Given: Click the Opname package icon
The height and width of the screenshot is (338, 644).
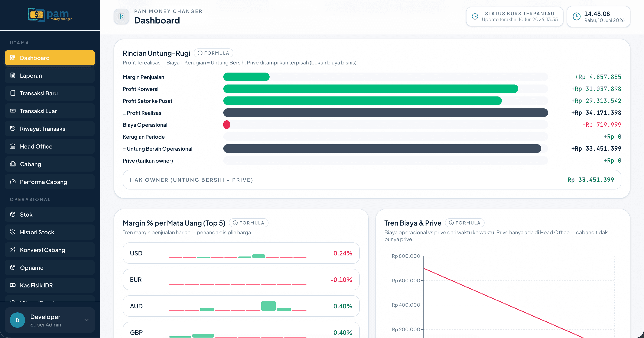Looking at the screenshot, I should tap(13, 267).
